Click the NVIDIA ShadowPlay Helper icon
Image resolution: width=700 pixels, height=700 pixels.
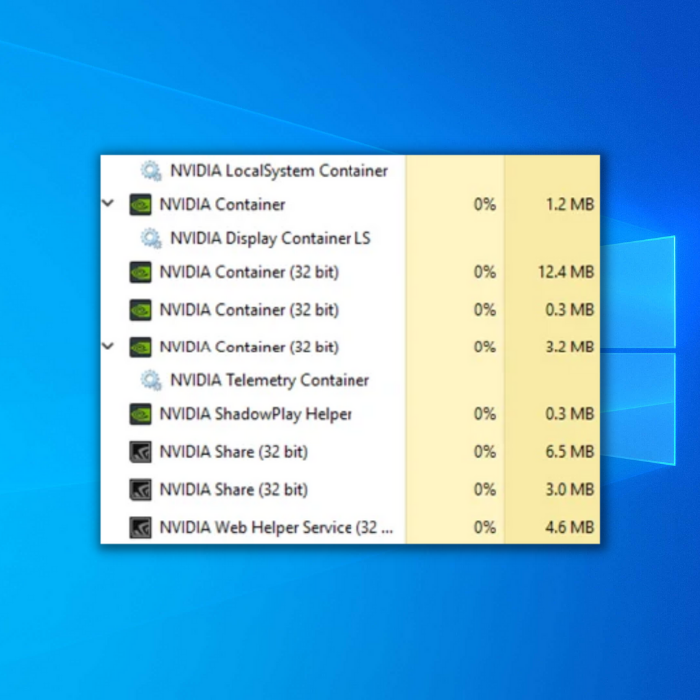[140, 414]
